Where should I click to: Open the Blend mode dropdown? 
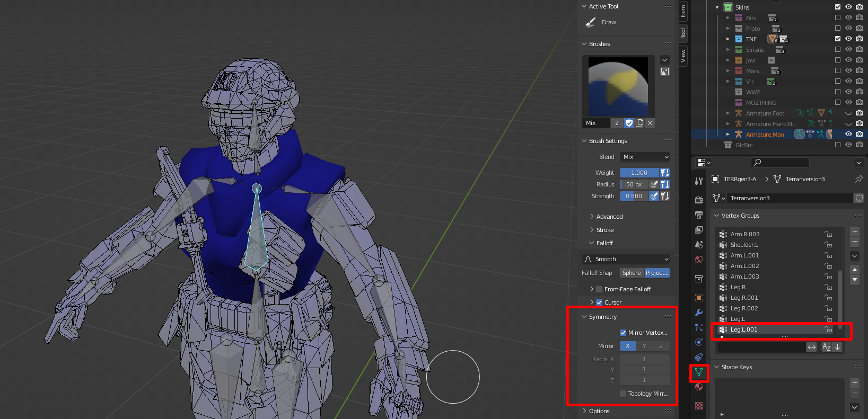pyautogui.click(x=644, y=157)
